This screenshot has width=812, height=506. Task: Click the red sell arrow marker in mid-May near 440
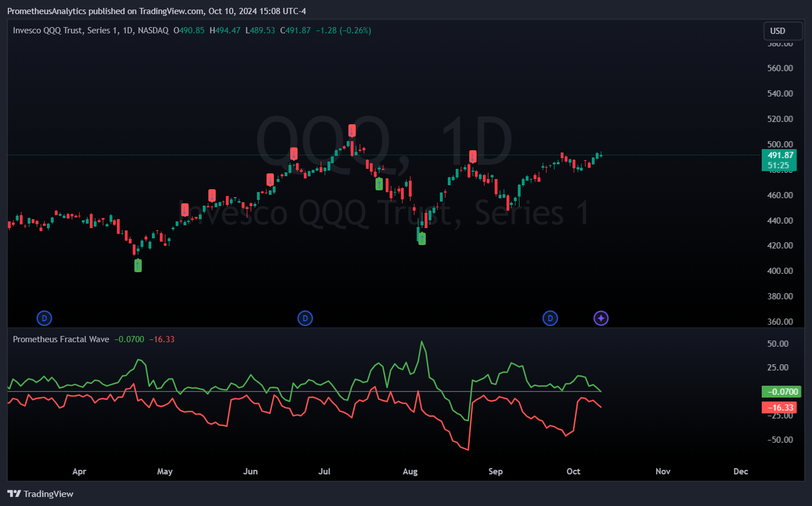[185, 210]
